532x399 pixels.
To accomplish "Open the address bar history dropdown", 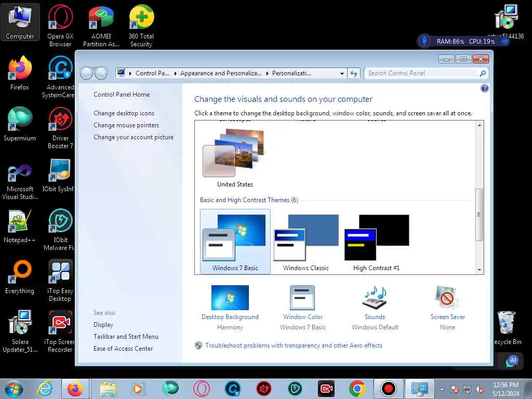I will pyautogui.click(x=342, y=73).
